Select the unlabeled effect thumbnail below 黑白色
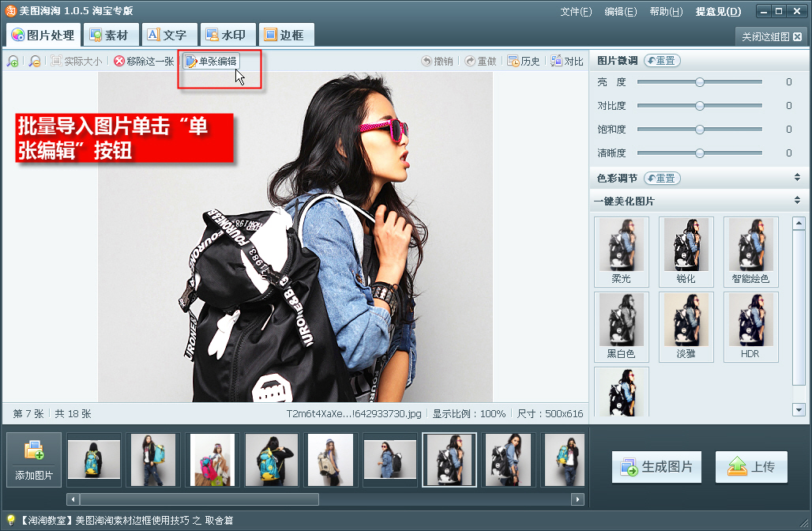The image size is (812, 531). [622, 392]
